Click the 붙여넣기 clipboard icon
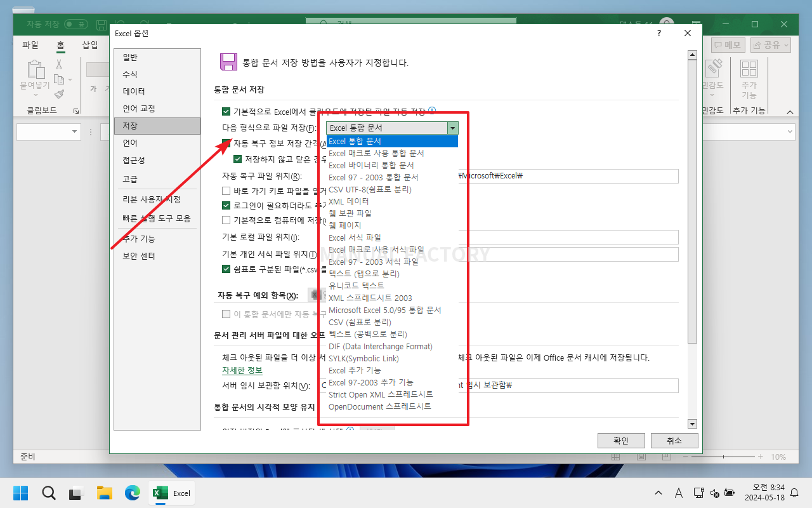Viewport: 812px width, 508px height. (x=36, y=70)
